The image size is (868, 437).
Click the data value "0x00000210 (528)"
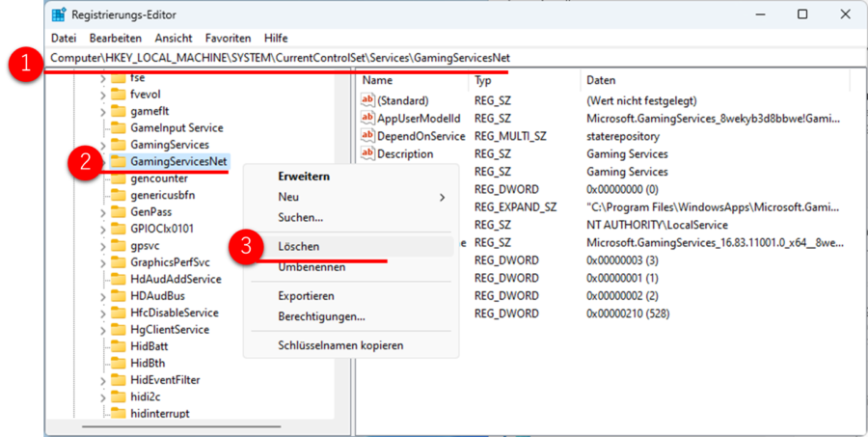point(628,314)
